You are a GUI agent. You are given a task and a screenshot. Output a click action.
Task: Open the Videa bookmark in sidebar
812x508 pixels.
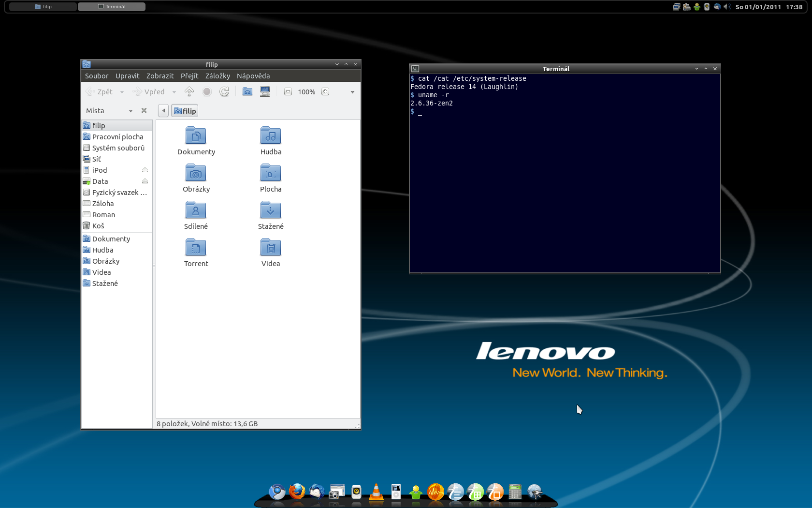[117, 272]
